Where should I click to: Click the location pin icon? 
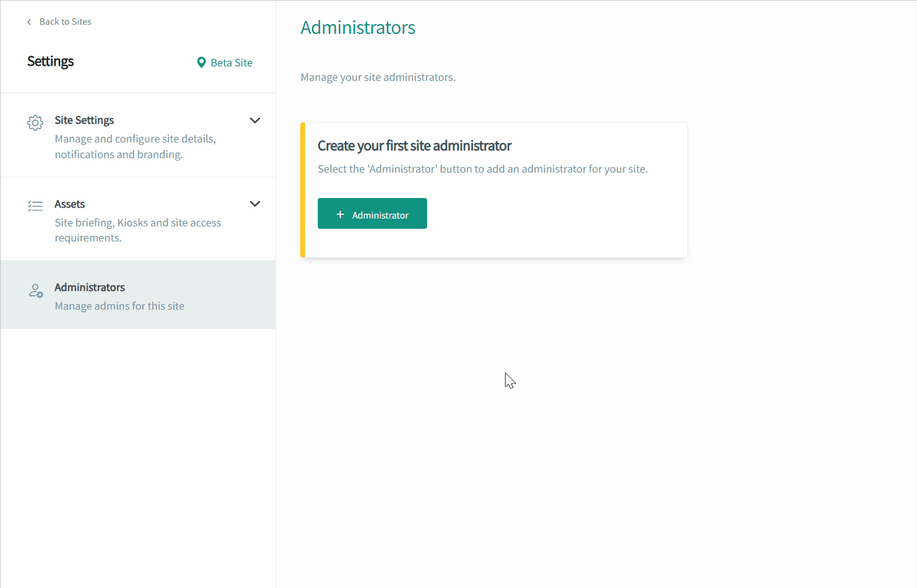pyautogui.click(x=201, y=63)
